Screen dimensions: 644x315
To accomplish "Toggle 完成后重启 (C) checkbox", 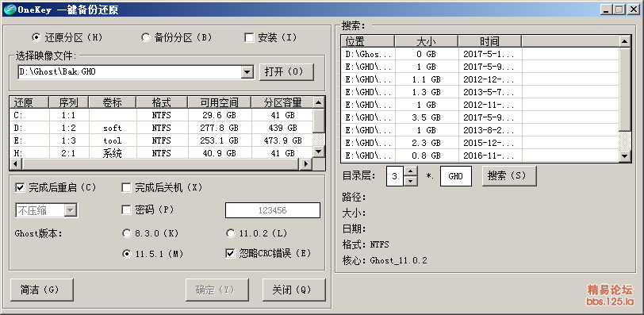I will [x=20, y=188].
